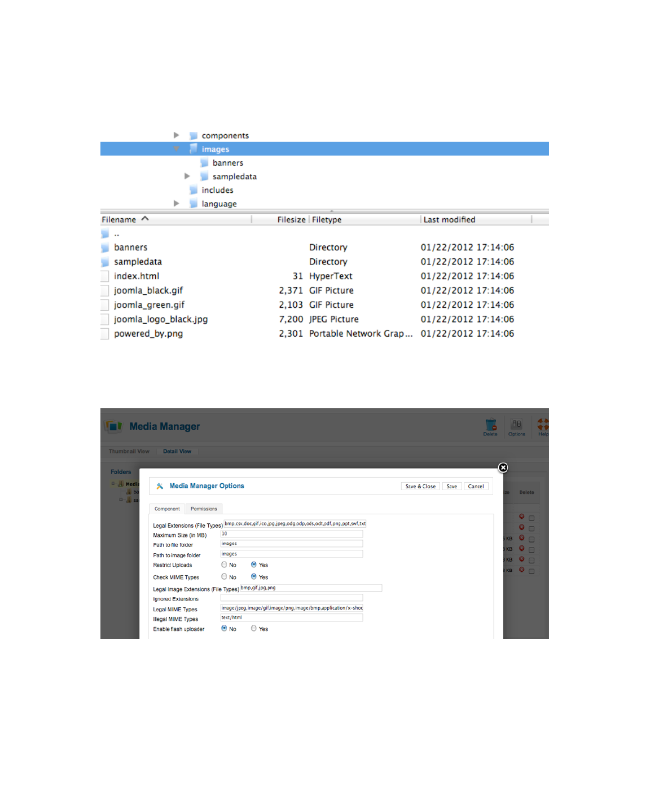Screen dimensions: 650x812
Task: Click the powered_by.png file icon
Action: pyautogui.click(x=104, y=334)
